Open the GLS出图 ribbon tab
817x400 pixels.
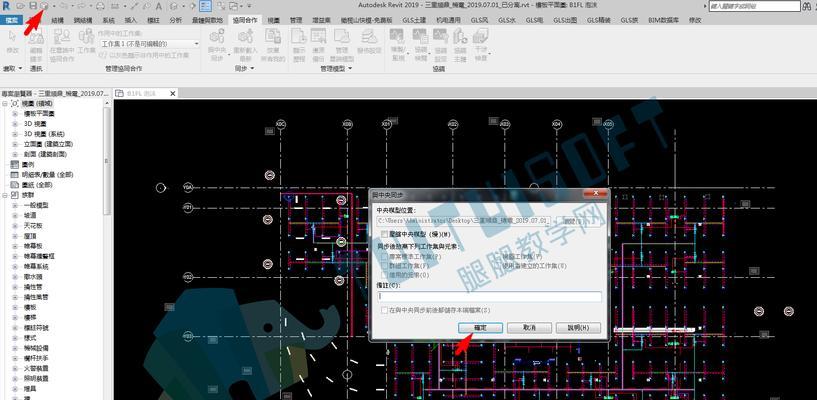click(x=565, y=20)
